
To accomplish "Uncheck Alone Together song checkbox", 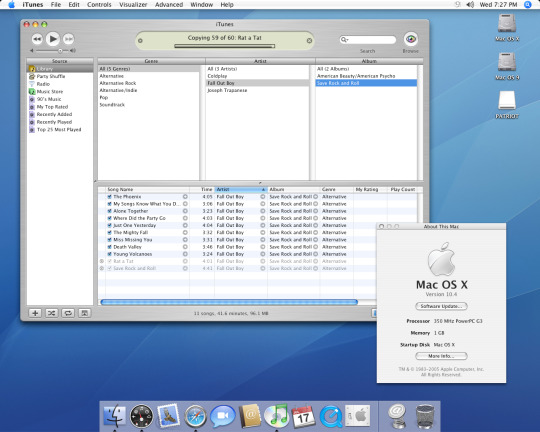I will point(110,211).
